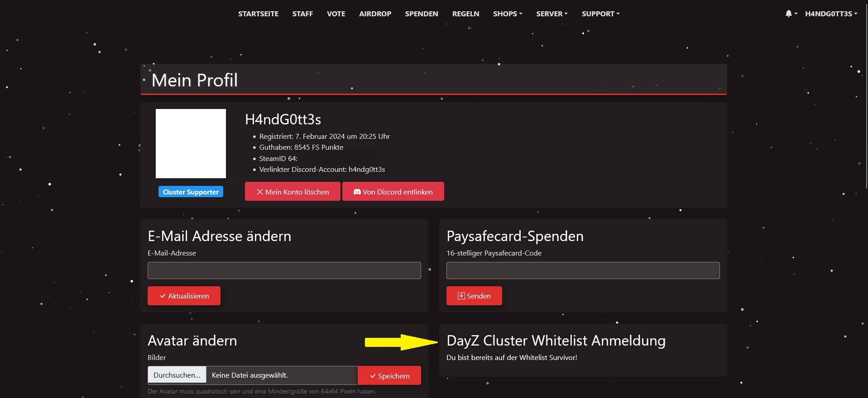The height and width of the screenshot is (398, 868).
Task: Click the 'Registriert: 7. Februar 2024' line
Action: point(324,136)
